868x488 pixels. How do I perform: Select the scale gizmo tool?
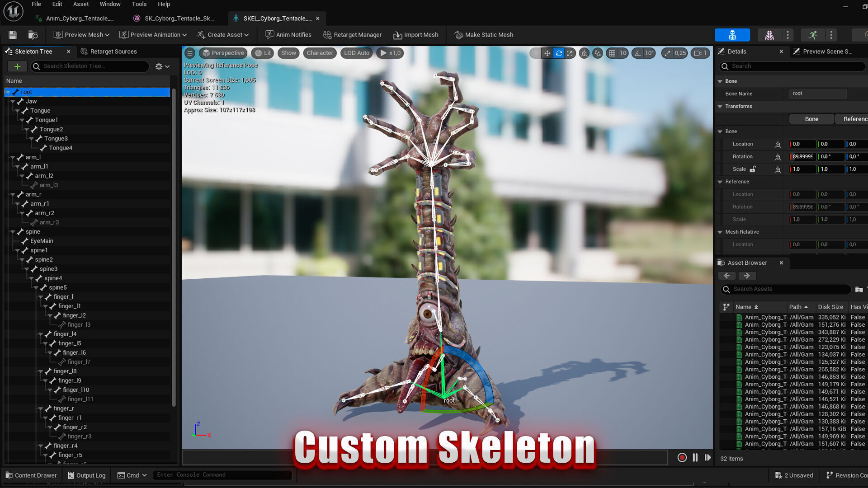click(x=570, y=53)
